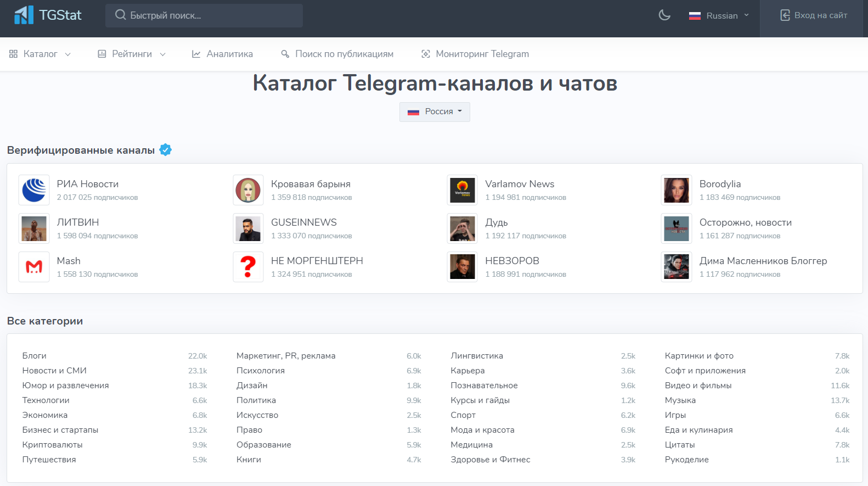Open Поиск по публикациям
This screenshot has height=486, width=868.
[337, 54]
